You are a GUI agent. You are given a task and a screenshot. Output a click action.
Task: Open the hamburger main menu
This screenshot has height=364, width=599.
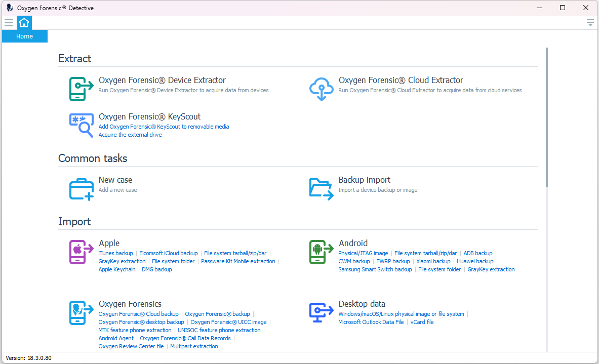pos(9,23)
